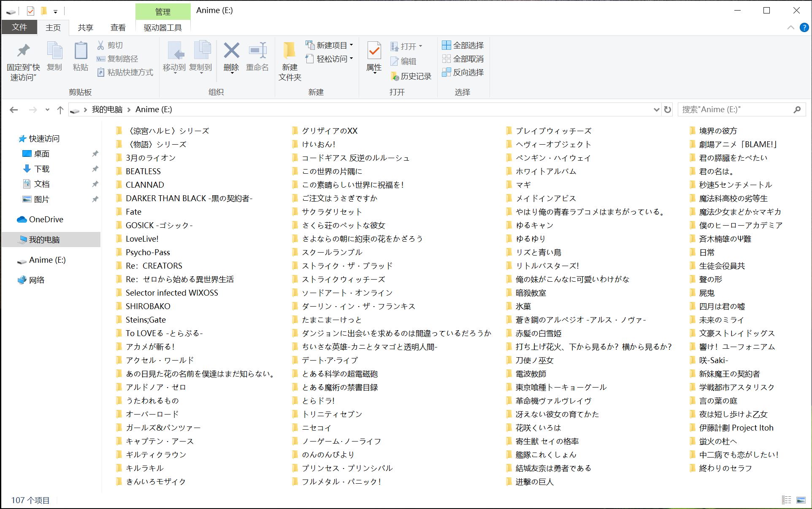The height and width of the screenshot is (509, 812).
Task: Open History (历史记录) in the ribbon
Action: tap(411, 76)
